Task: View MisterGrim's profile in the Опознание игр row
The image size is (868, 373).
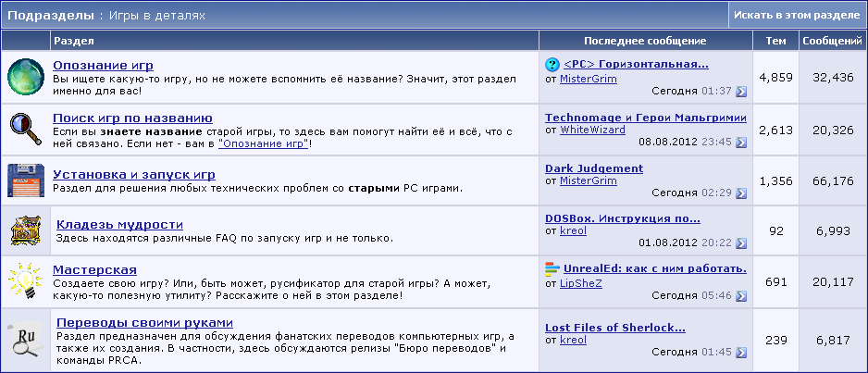Action: (x=588, y=79)
